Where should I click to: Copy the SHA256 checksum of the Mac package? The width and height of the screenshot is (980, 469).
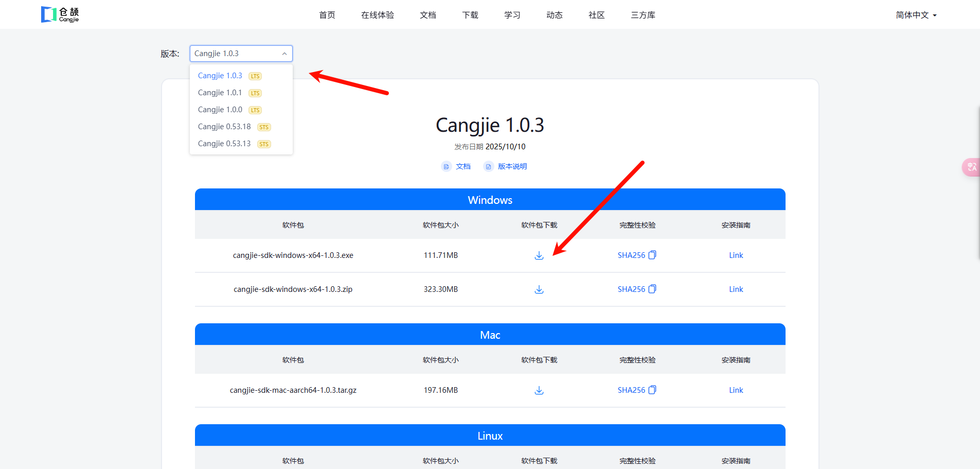652,389
